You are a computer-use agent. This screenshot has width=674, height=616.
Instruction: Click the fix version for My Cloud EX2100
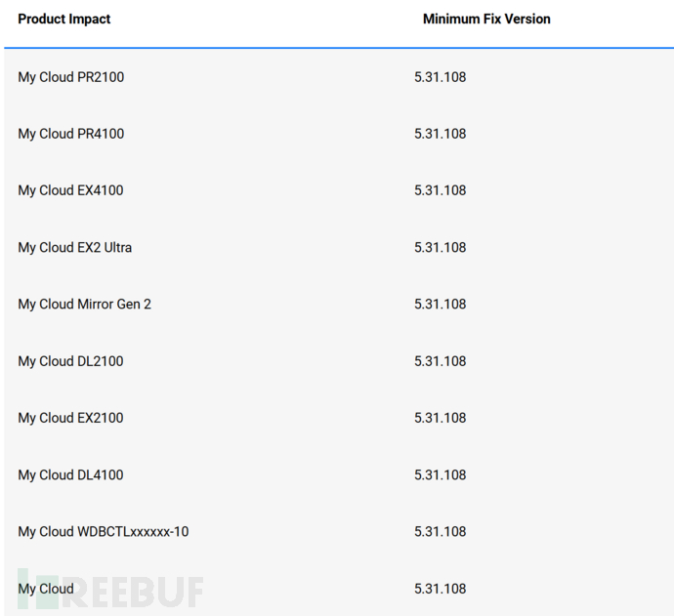440,418
